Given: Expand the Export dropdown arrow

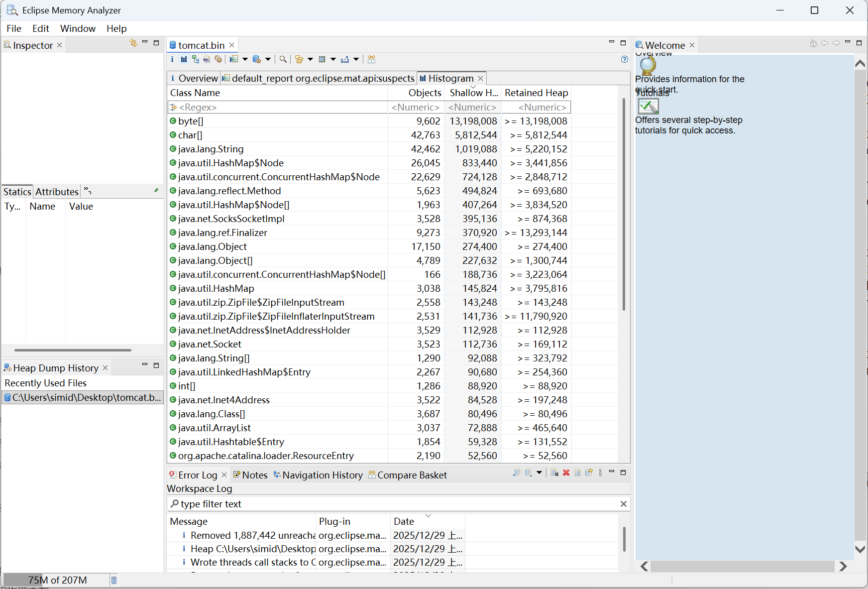Looking at the screenshot, I should [356, 59].
